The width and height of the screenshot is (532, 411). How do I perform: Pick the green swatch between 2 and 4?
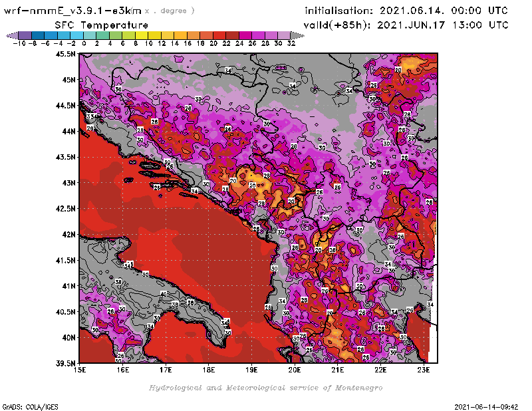pos(102,35)
